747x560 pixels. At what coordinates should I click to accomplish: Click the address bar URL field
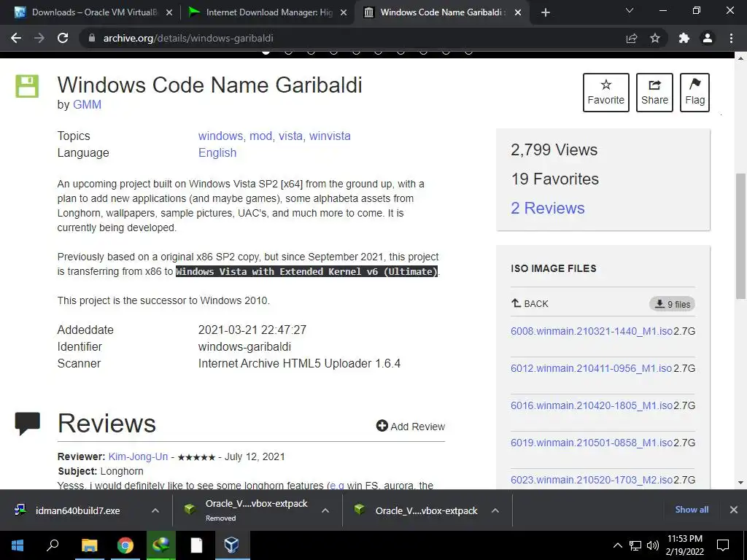pos(352,38)
